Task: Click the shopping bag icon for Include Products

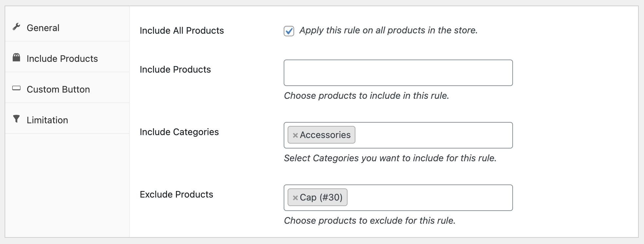Action: pos(16,58)
